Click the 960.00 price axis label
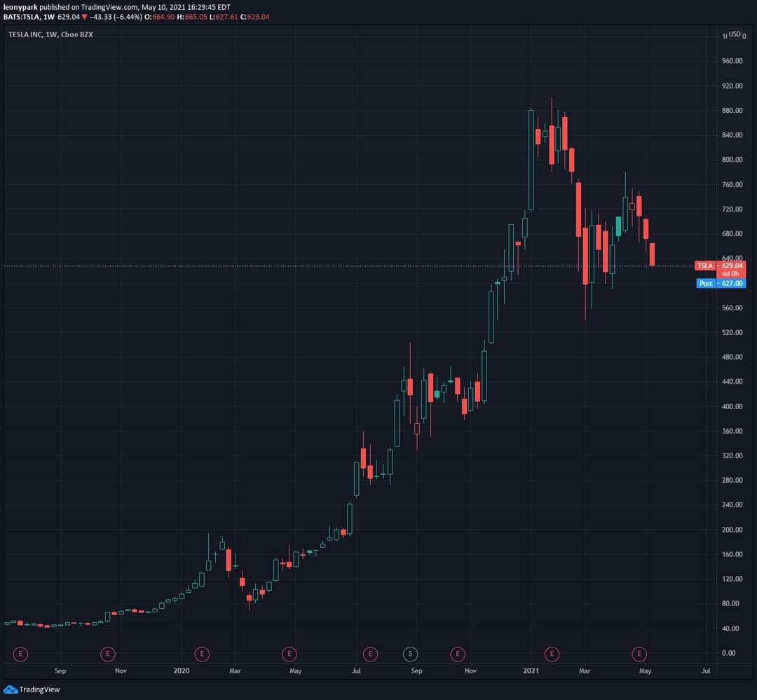The height and width of the screenshot is (700, 757). coord(732,61)
